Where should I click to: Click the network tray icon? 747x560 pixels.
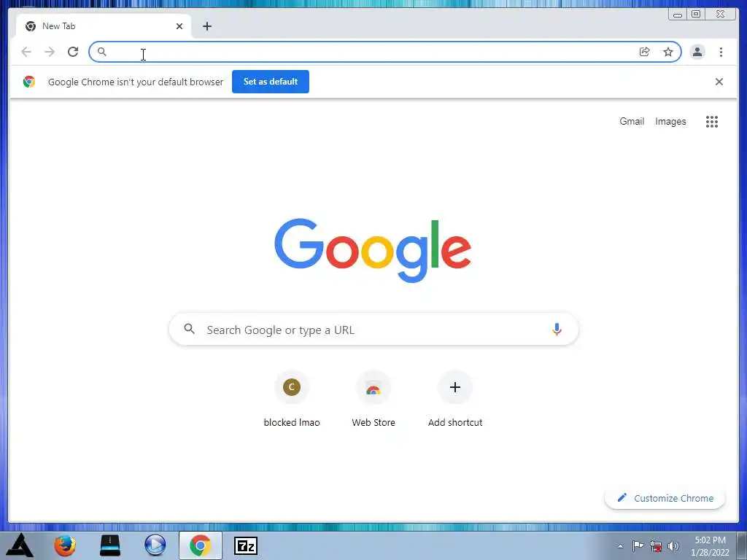[656, 546]
